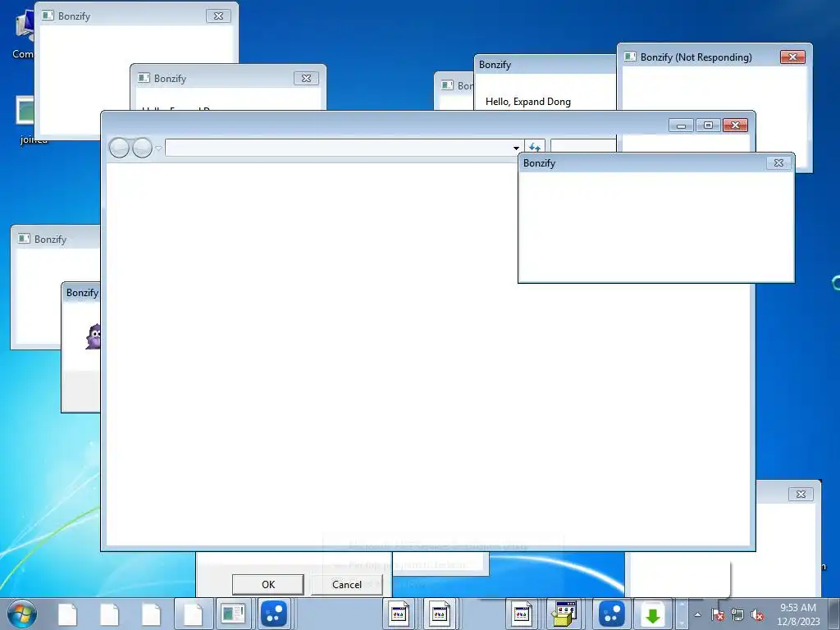The height and width of the screenshot is (630, 840).
Task: Open the Action Center flag tray icon
Action: tap(718, 615)
